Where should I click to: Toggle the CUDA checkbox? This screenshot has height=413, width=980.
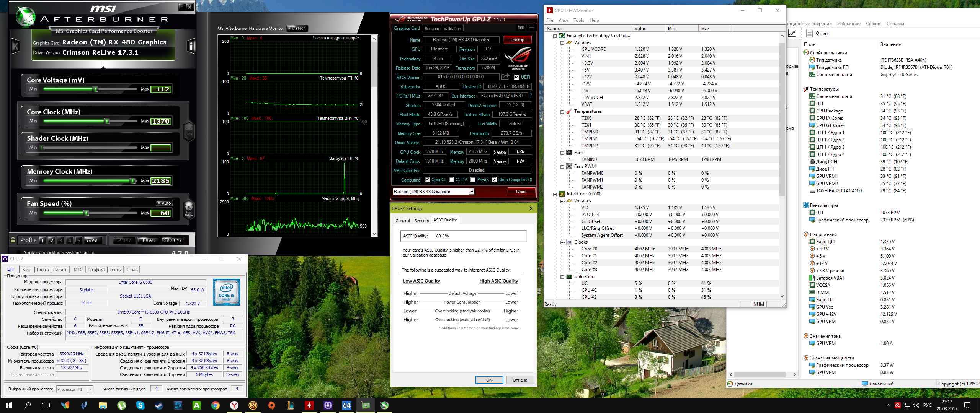coord(452,180)
